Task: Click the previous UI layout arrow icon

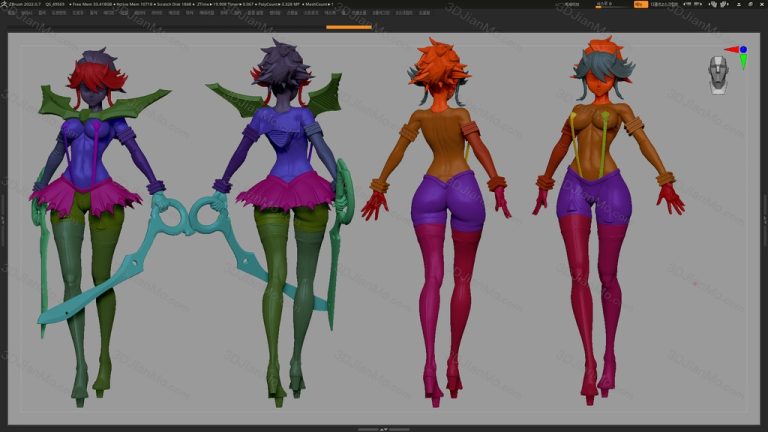Action: [x=682, y=5]
